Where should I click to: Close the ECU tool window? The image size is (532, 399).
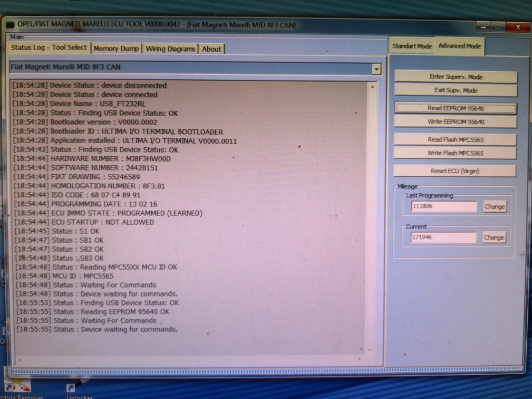pos(518,27)
